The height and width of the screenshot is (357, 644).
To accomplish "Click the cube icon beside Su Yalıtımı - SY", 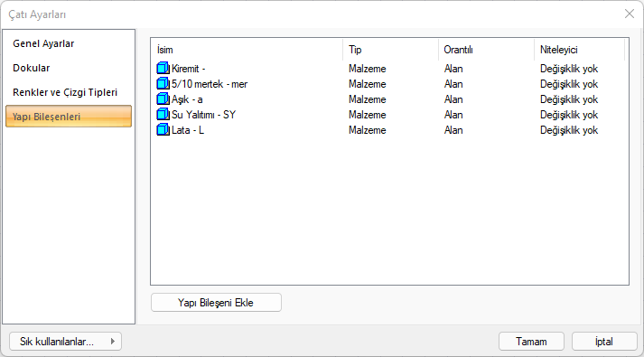I will tap(163, 114).
